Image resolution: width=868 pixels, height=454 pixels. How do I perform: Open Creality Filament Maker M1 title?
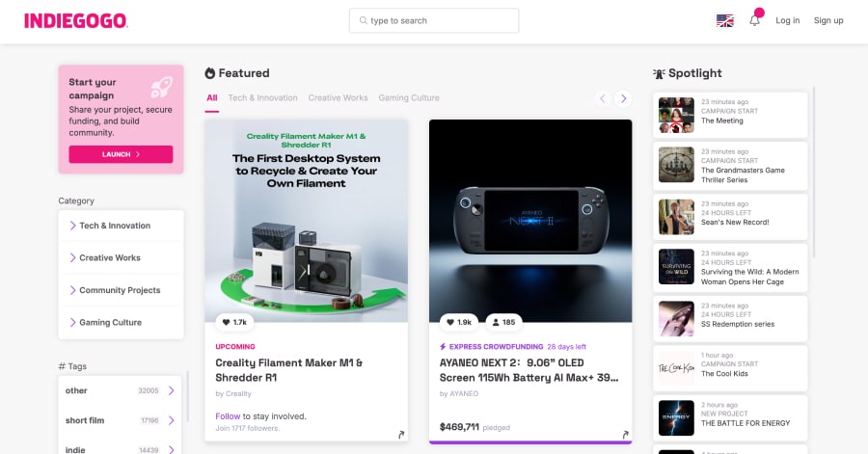289,370
